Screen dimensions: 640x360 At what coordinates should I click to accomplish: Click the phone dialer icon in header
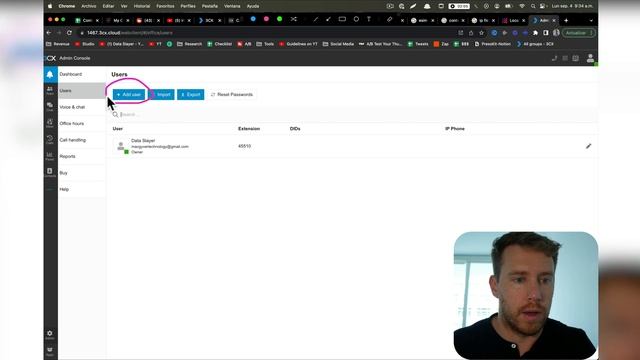point(554,58)
